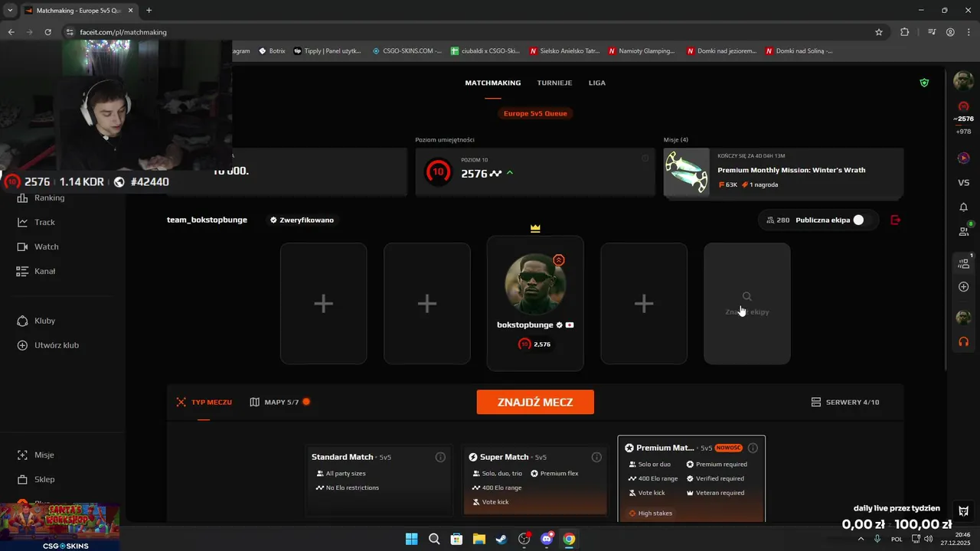Click the ZNAJDŹ MECZ button
The height and width of the screenshot is (551, 980).
coord(535,402)
